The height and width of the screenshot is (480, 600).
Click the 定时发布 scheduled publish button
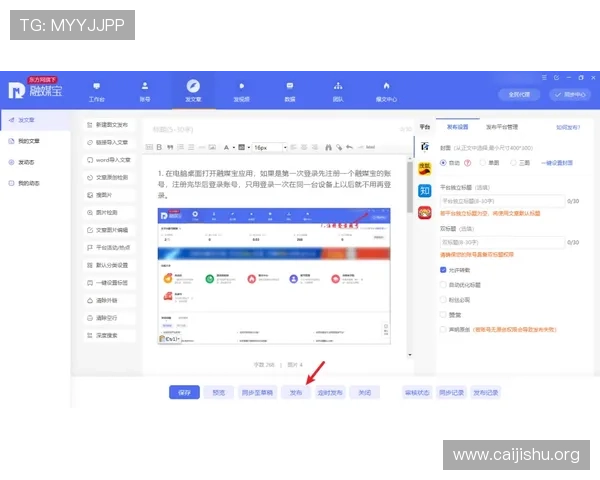[330, 392]
